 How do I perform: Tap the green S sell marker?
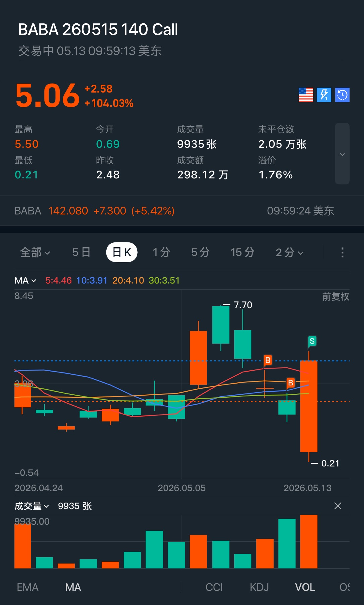pos(312,341)
